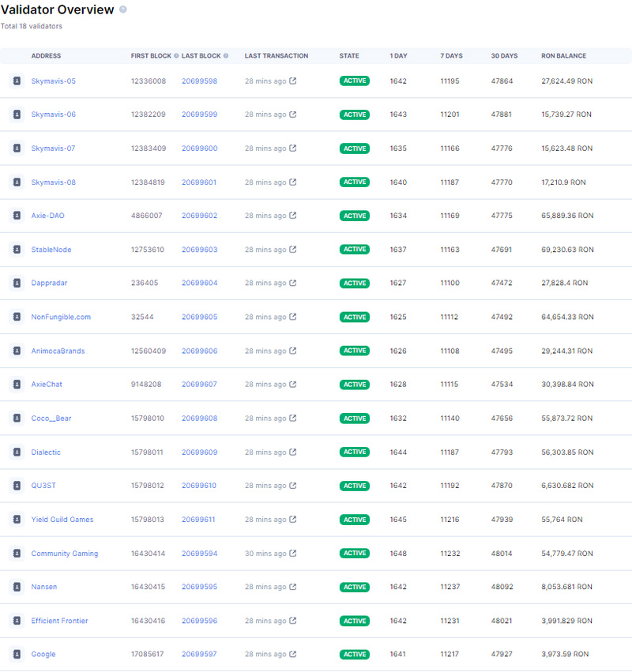This screenshot has height=672, width=632.
Task: Click the RON BALANCE column header
Action: click(563, 56)
